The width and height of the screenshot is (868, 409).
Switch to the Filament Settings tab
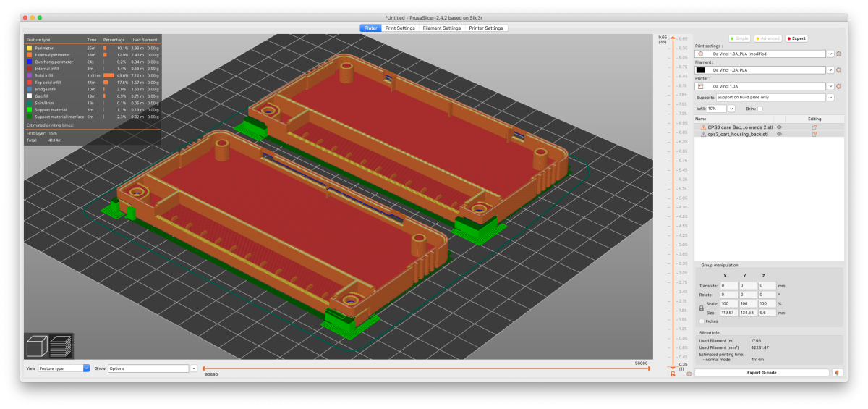coord(441,28)
